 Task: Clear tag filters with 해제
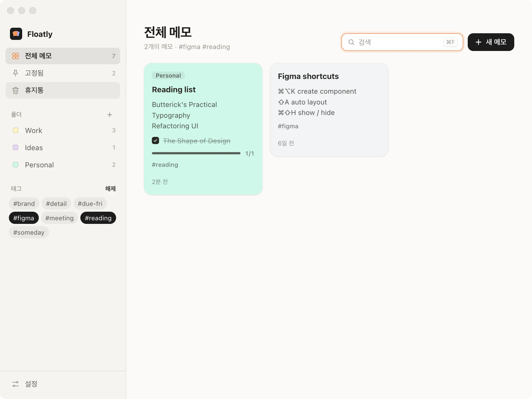(110, 189)
